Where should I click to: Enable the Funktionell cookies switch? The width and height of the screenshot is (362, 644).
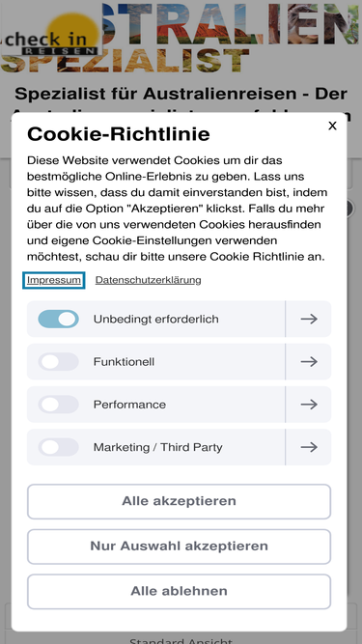coord(58,361)
